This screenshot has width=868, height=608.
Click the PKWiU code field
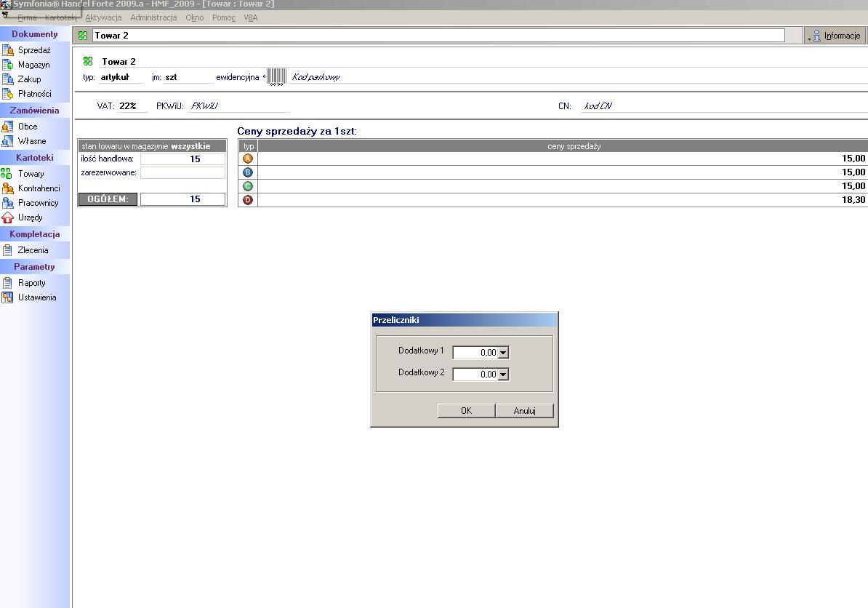click(238, 105)
